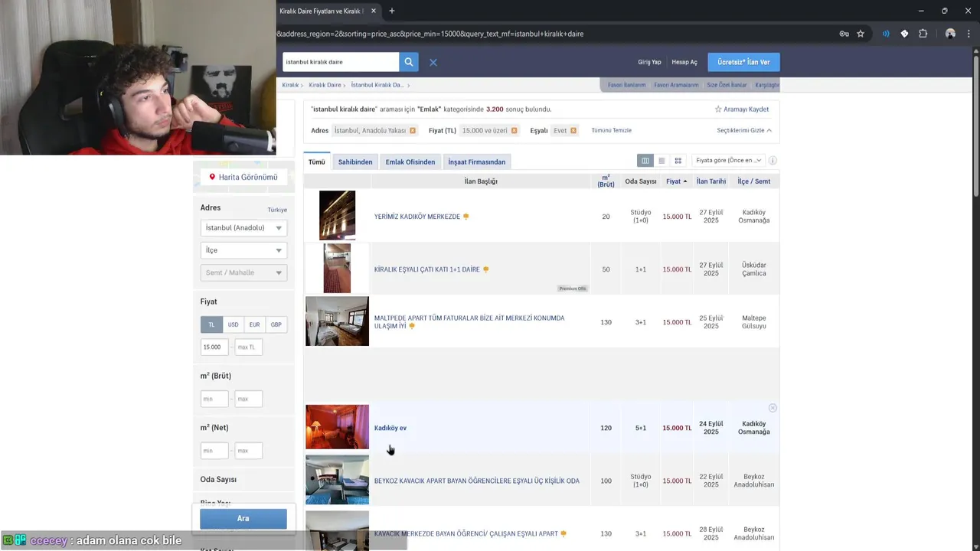The width and height of the screenshot is (980, 551).
Task: Click the m² (Brüt) min field
Action: pos(214,399)
